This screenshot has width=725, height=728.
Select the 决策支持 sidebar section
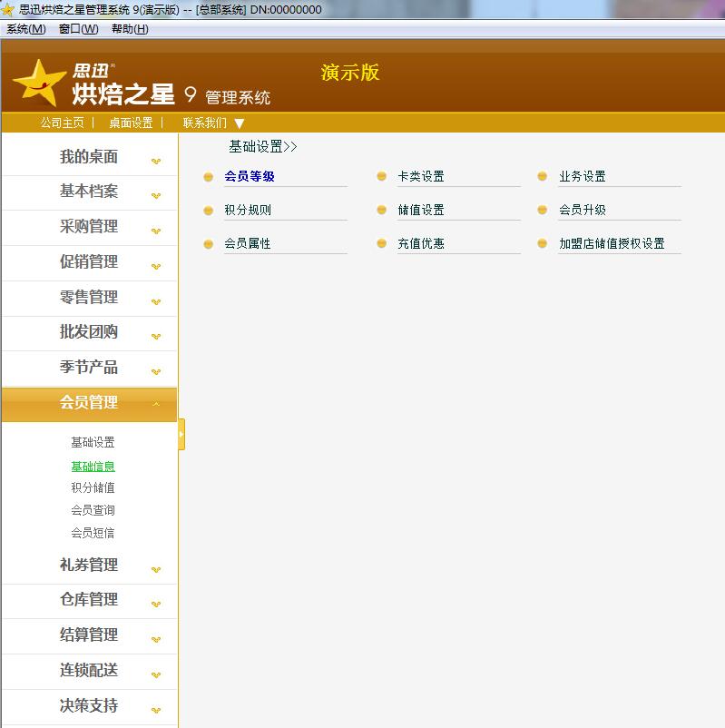pos(89,705)
